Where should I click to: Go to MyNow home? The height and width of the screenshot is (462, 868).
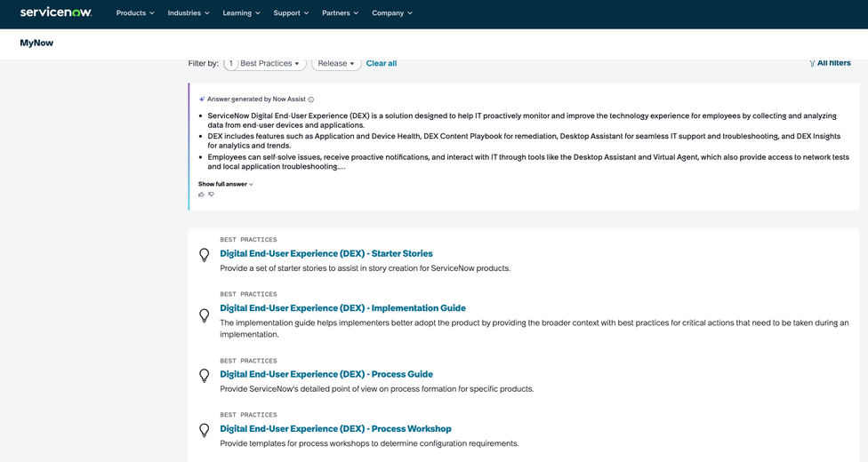coord(36,43)
